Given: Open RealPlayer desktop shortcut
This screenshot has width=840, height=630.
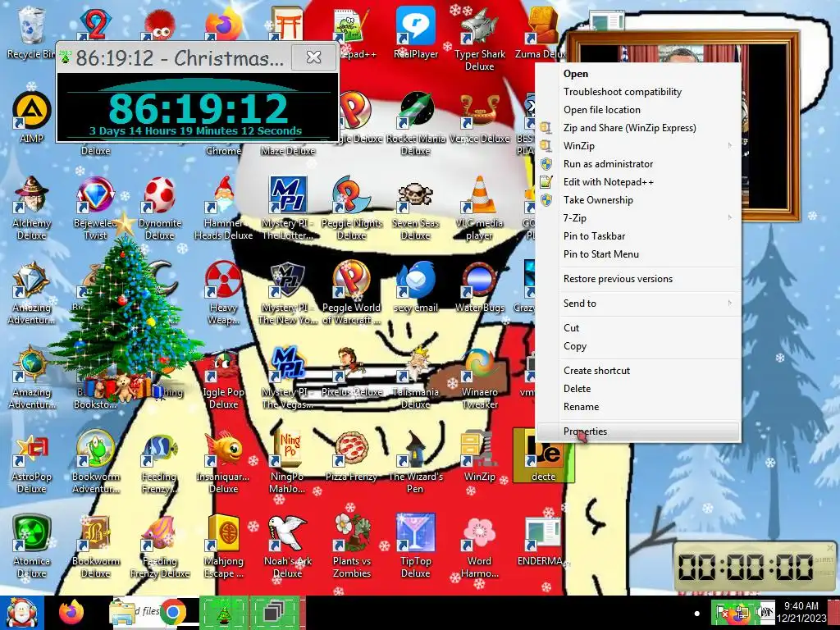Looking at the screenshot, I should point(416,32).
